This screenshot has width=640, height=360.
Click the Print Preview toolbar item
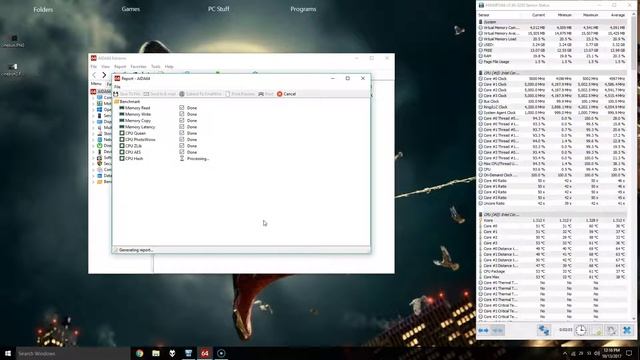click(240, 94)
